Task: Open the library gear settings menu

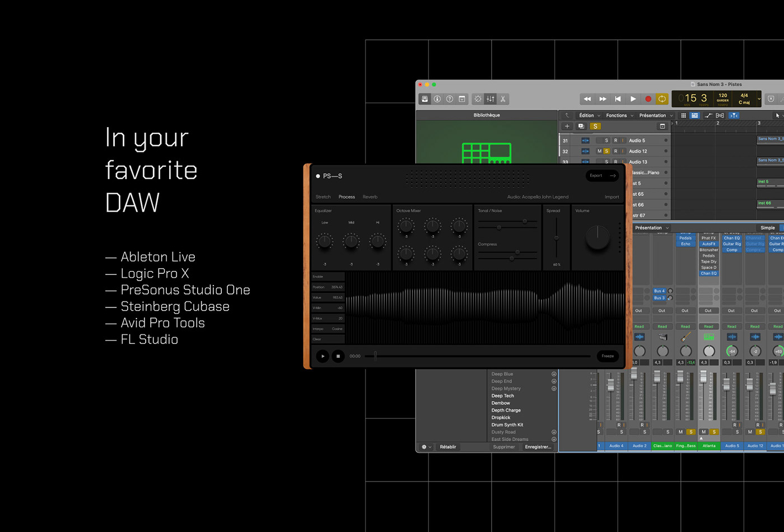Action: pos(426,447)
